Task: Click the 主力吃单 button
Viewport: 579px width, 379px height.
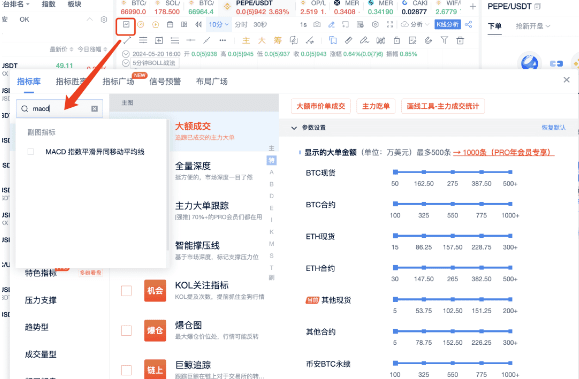Action: 376,106
